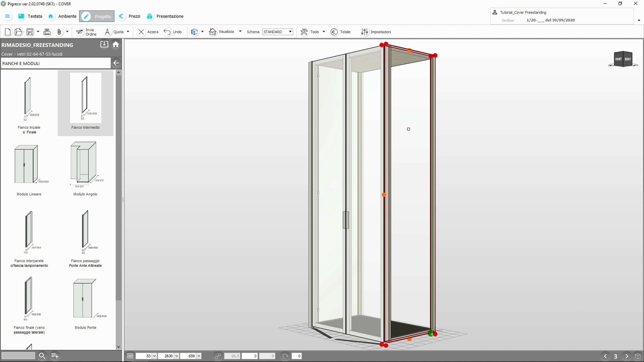Click the catalog home icon
The height and width of the screenshot is (362, 644).
click(116, 45)
